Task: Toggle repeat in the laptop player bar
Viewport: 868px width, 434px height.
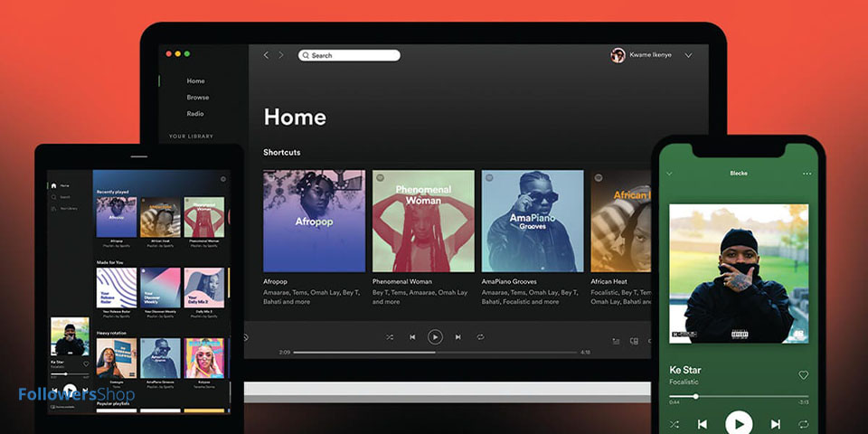Action: [x=480, y=336]
